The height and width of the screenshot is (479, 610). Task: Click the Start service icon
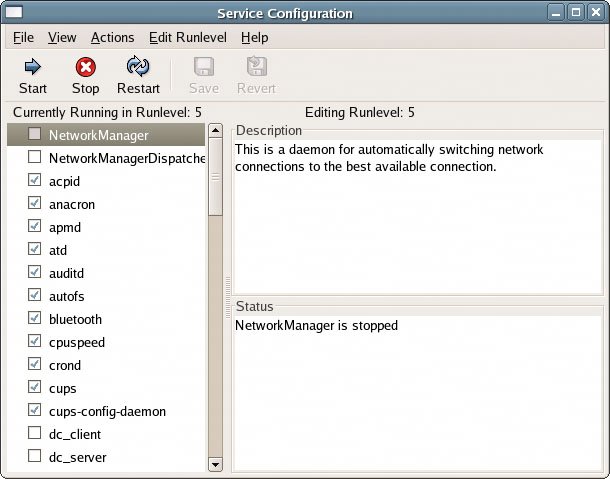pyautogui.click(x=33, y=67)
